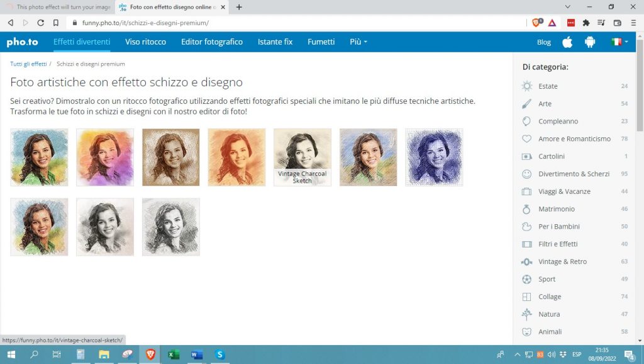Image resolution: width=644 pixels, height=364 pixels.
Task: Open Natura using its plant icon
Action: 526,314
